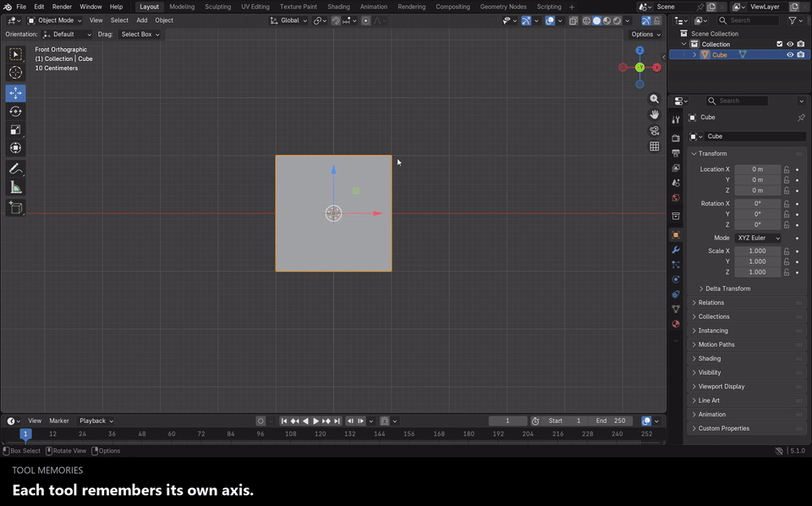
Task: Activate the Transform tool
Action: (15, 148)
